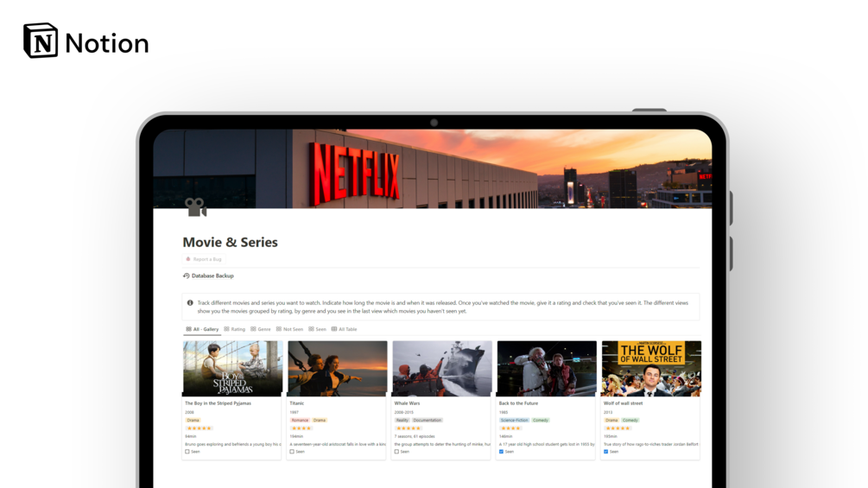Viewport: 868px width, 488px height.
Task: Click the star rating on Boy in the Striped Pyjamas card
Action: tap(200, 428)
